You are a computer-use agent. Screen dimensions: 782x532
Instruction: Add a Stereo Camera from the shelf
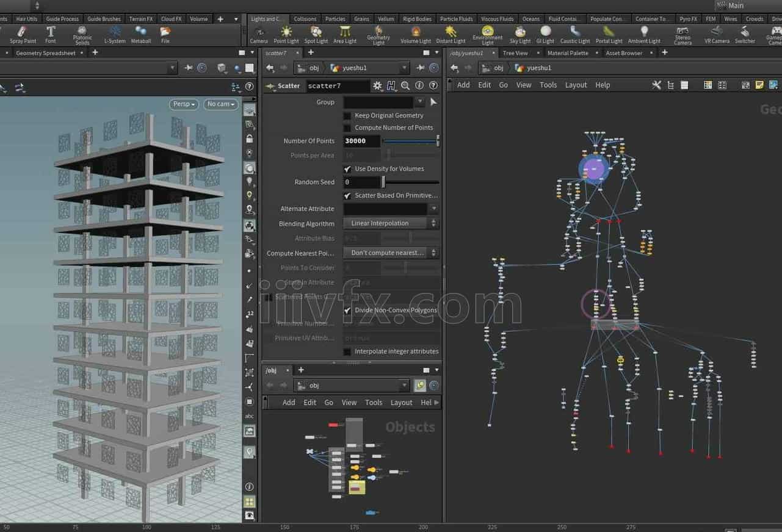(682, 35)
